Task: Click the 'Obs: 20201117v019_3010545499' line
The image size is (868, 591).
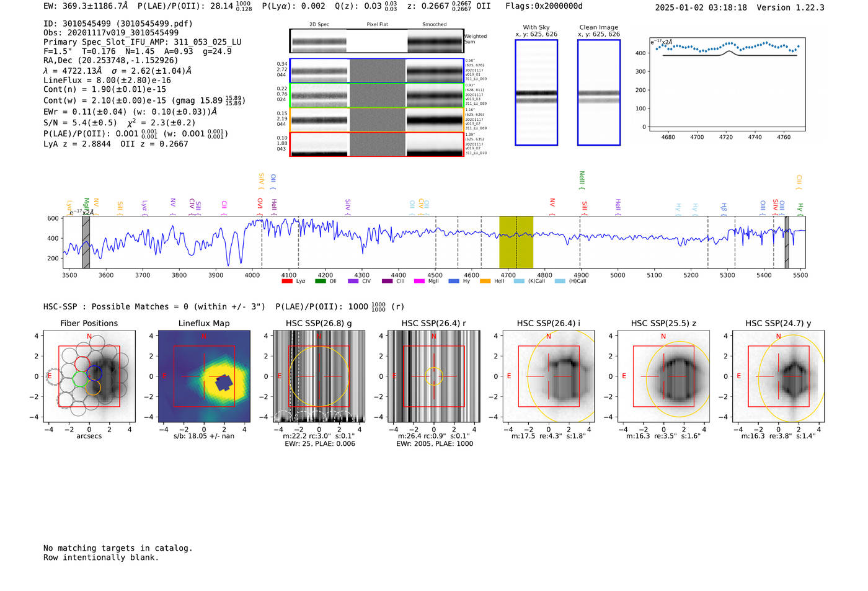Action: (x=111, y=33)
